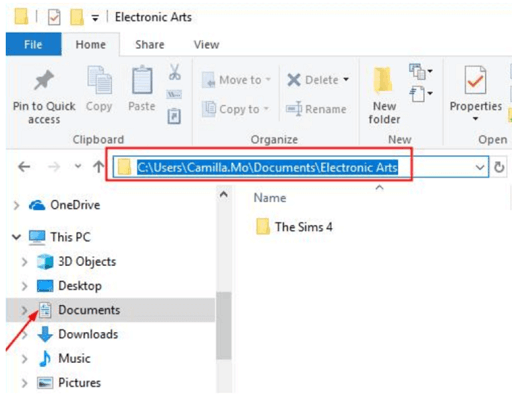
Task: Go back with the left arrow
Action: (x=24, y=166)
